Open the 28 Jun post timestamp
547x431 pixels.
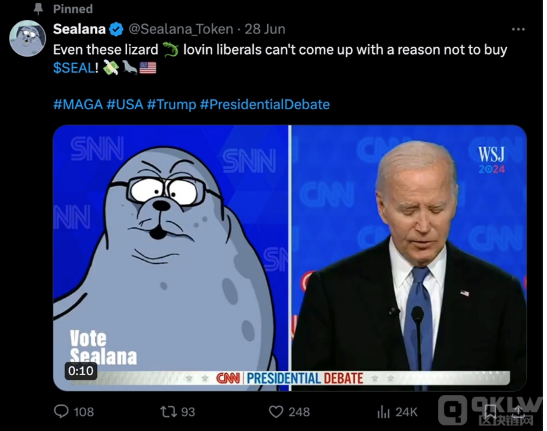265,29
